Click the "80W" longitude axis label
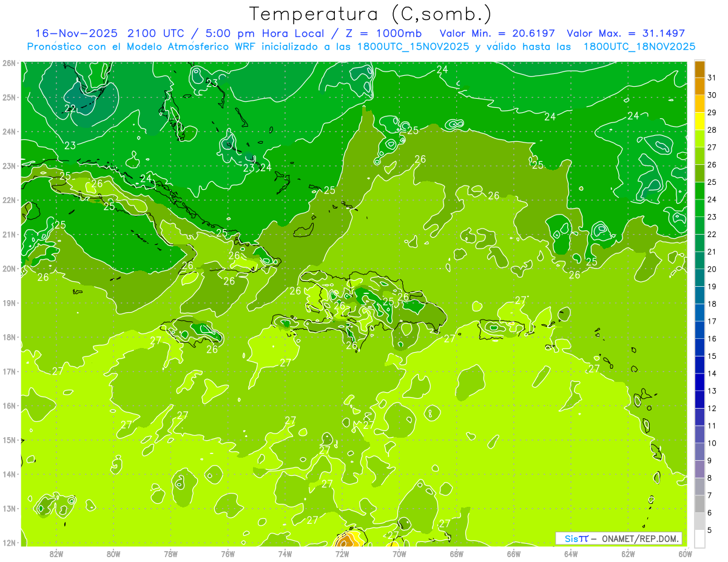This screenshot has height=562, width=728. [x=113, y=554]
